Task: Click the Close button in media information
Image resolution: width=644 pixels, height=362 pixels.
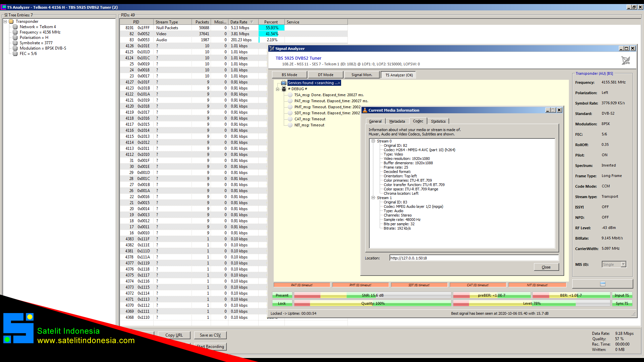Action: click(x=546, y=267)
